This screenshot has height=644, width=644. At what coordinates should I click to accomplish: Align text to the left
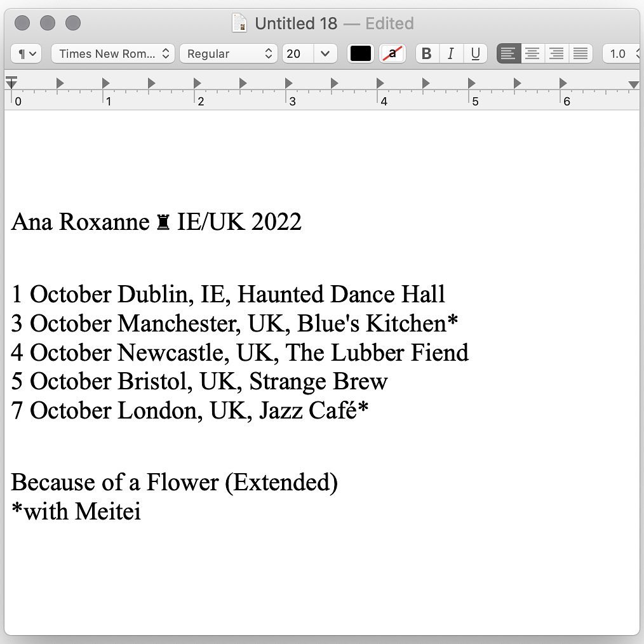pos(508,54)
